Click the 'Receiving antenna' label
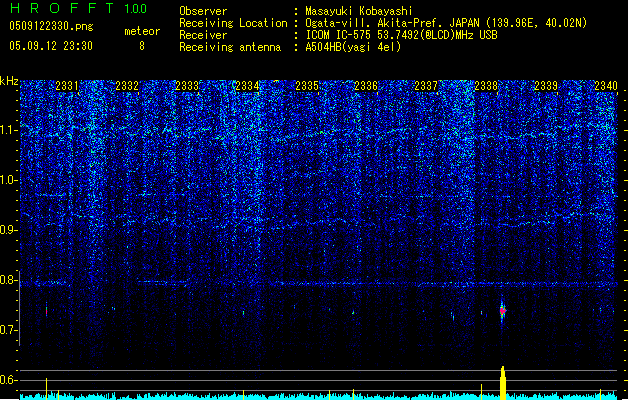This screenshot has width=629, height=400. pos(230,47)
